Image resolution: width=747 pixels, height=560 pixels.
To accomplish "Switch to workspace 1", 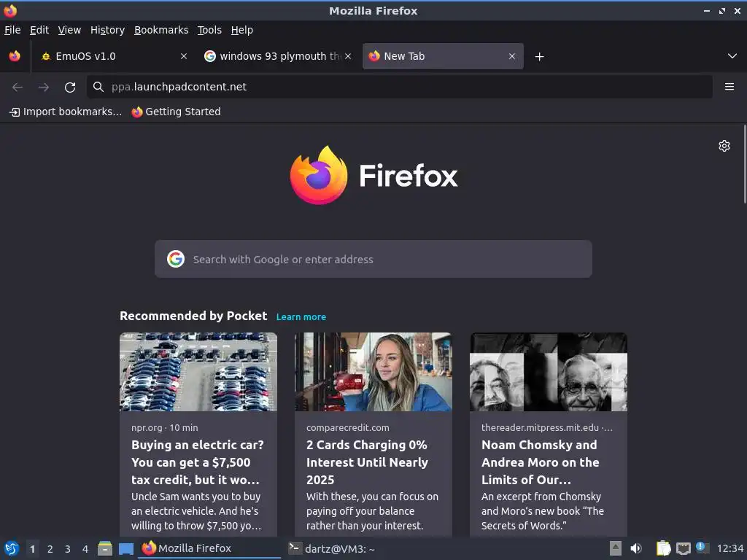I will click(x=32, y=549).
